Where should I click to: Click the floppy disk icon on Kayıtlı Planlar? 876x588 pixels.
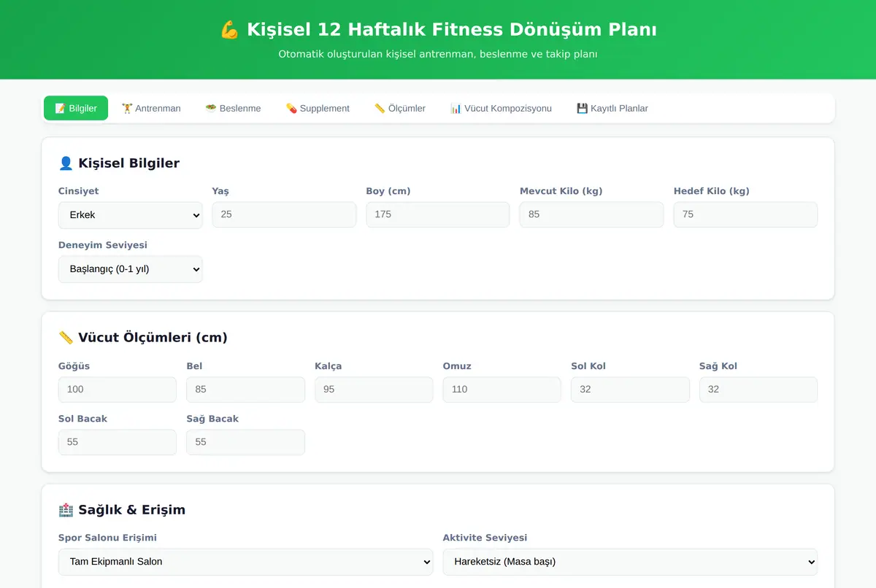[x=582, y=108]
